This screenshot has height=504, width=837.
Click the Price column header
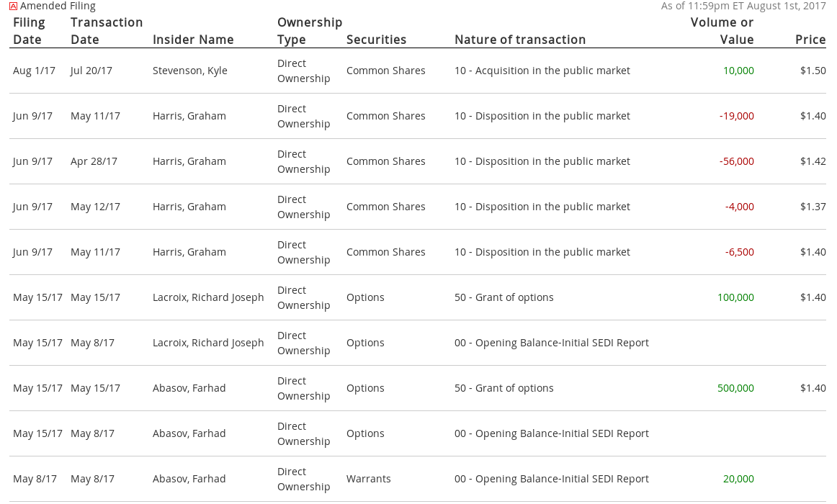point(810,40)
